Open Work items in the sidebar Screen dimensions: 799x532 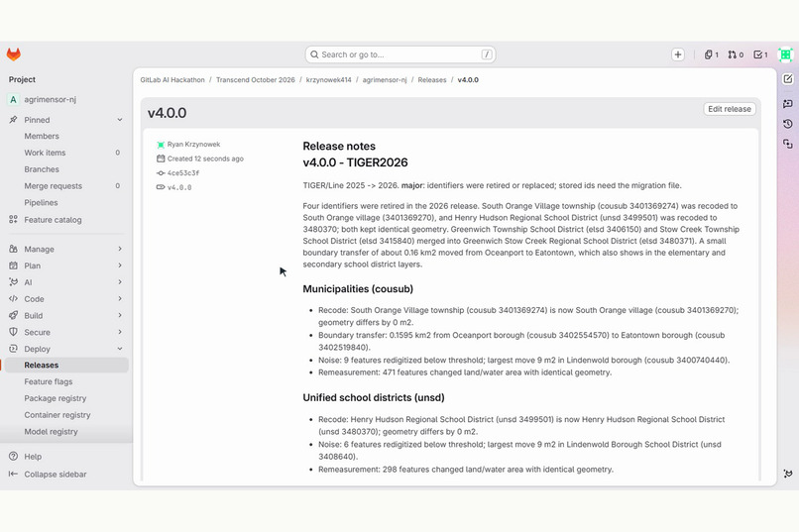[66, 153]
